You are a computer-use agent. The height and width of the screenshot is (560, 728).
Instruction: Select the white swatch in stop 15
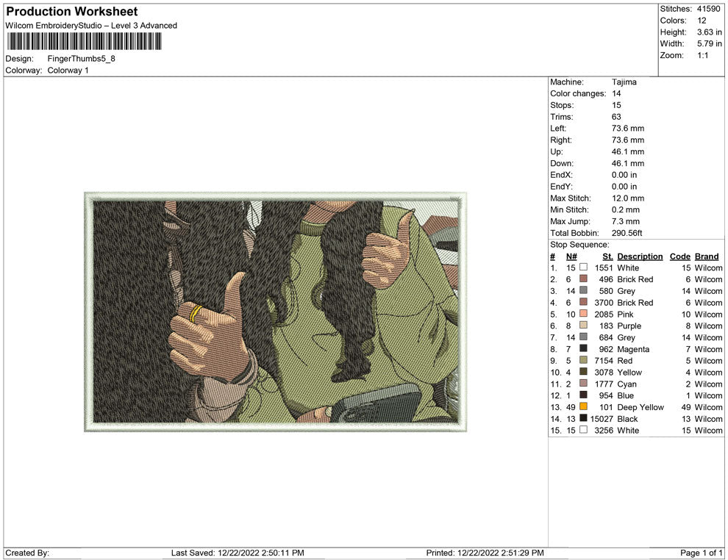pyautogui.click(x=584, y=430)
